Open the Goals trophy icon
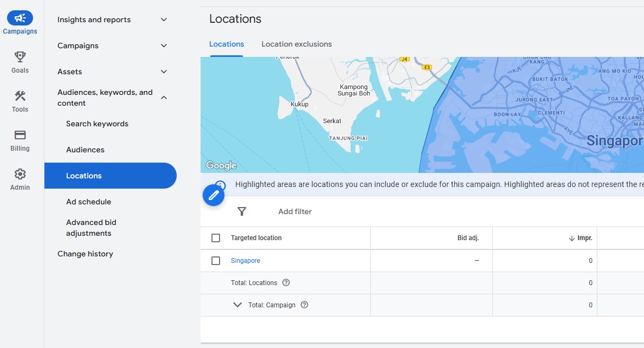Image resolution: width=644 pixels, height=348 pixels. (20, 57)
